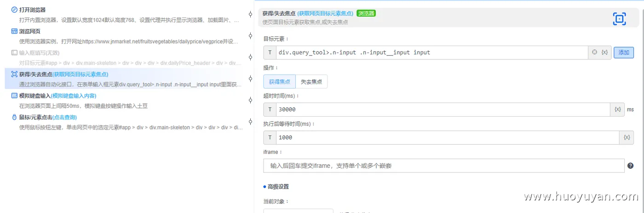Click the 超时时间 input showing 30000
The width and height of the screenshot is (644, 213).
click(443, 109)
